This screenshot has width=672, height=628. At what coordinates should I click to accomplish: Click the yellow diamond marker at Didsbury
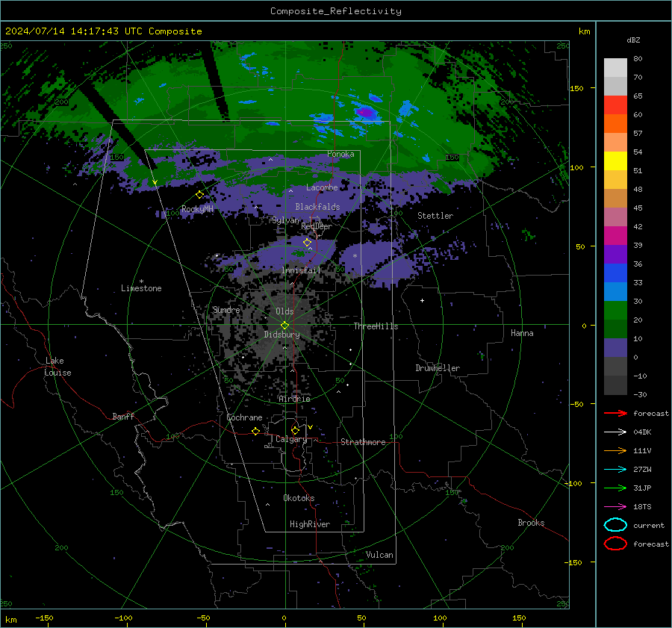pyautogui.click(x=284, y=326)
